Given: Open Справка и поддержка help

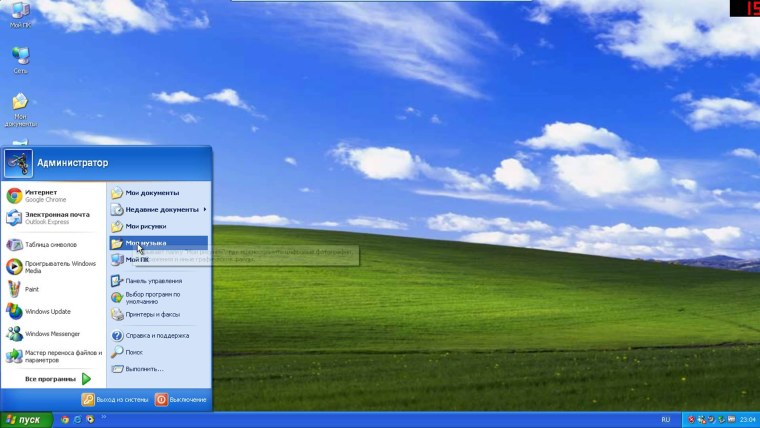Looking at the screenshot, I should [159, 335].
